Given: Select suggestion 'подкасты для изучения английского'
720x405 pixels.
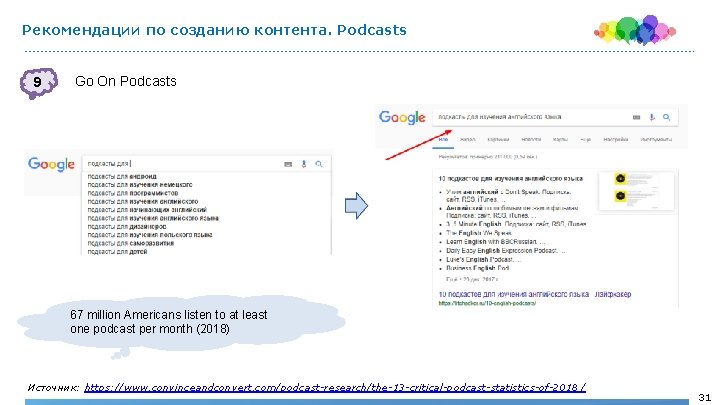Looking at the screenshot, I should 143,201.
